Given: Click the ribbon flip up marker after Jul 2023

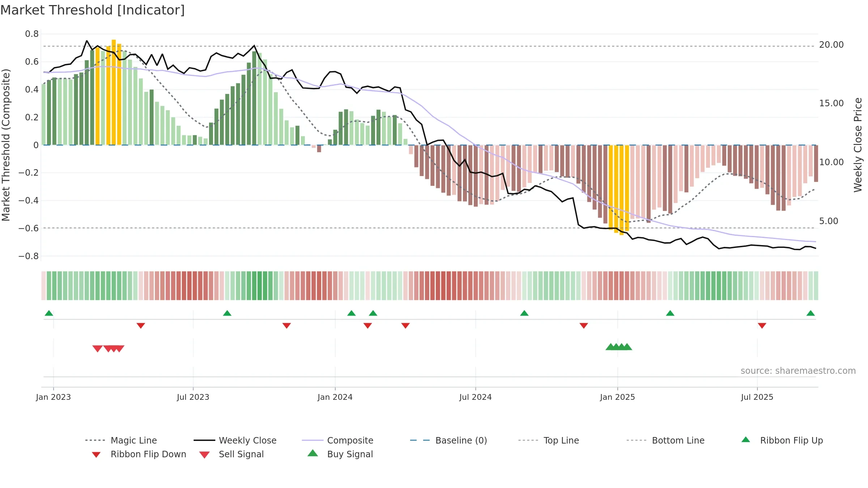Looking at the screenshot, I should coord(227,313).
